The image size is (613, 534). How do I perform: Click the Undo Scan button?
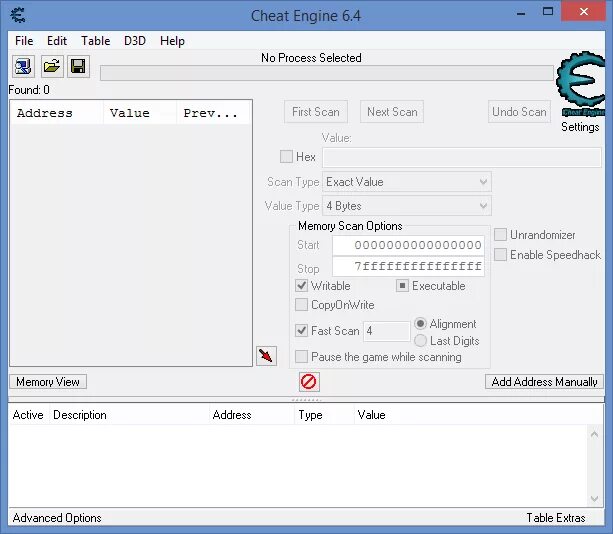click(519, 112)
